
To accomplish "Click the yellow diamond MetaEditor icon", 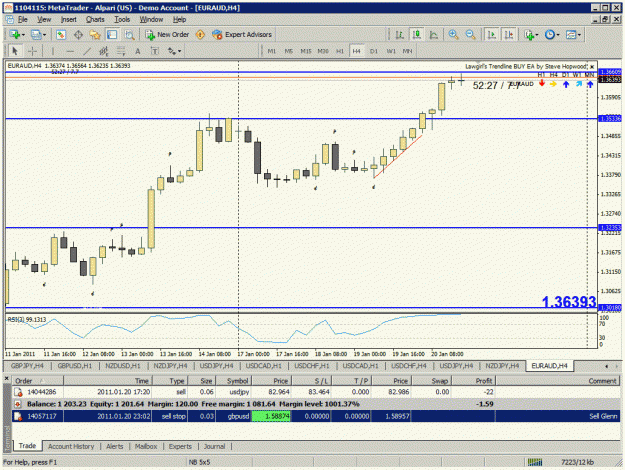I will point(200,35).
